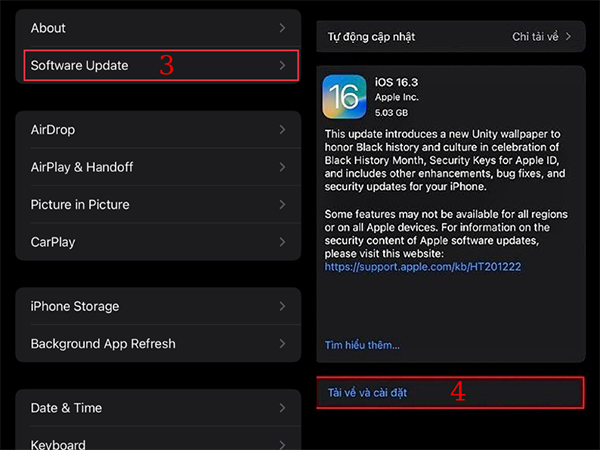Open Tự động cập nhật settings

[451, 37]
